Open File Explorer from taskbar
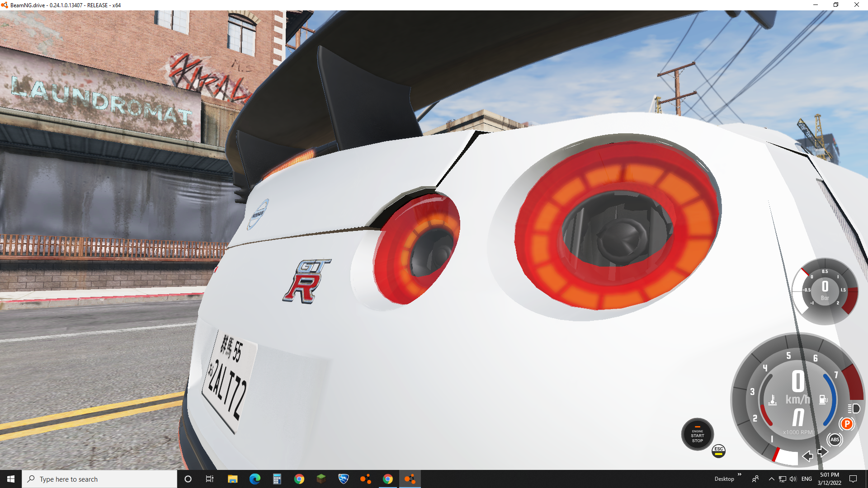This screenshot has height=488, width=868. [x=232, y=479]
